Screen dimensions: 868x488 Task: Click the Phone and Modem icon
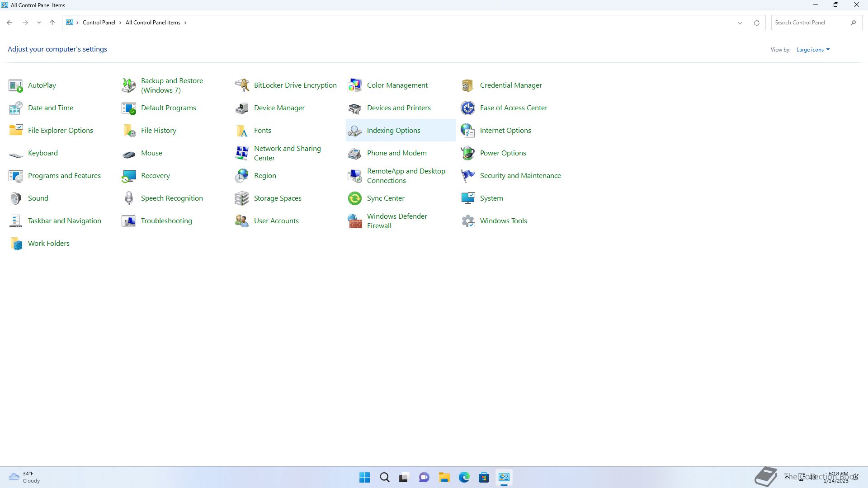(x=355, y=153)
